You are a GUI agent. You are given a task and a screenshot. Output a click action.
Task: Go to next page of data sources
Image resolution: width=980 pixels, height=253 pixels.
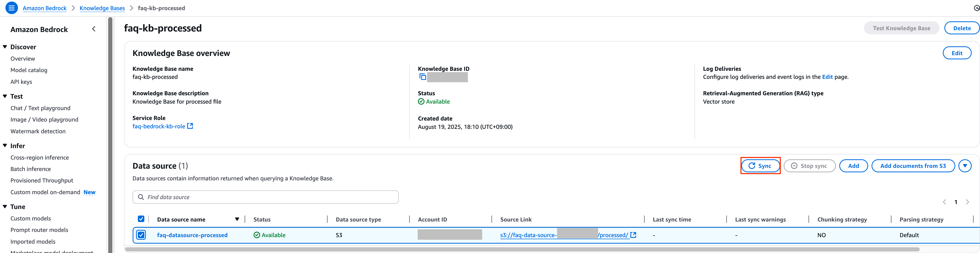point(968,202)
